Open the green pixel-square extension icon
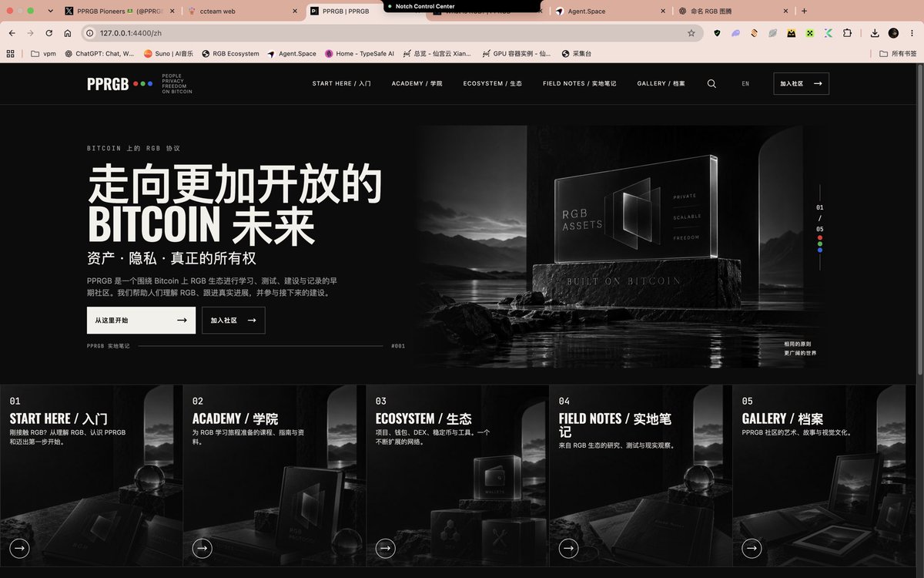 pyautogui.click(x=810, y=33)
